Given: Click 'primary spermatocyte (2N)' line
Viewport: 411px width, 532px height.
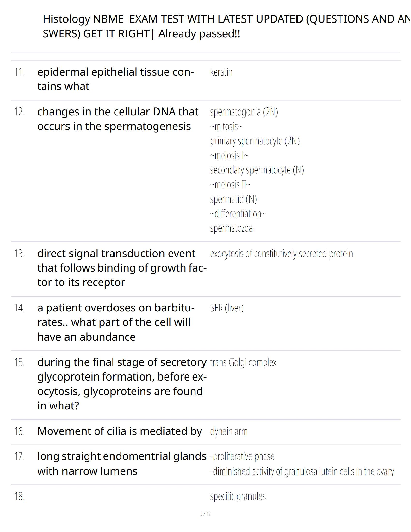Looking at the screenshot, I should pyautogui.click(x=255, y=141).
